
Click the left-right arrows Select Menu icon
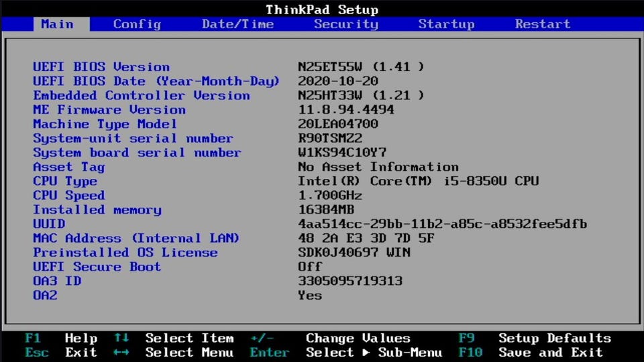coord(121,353)
